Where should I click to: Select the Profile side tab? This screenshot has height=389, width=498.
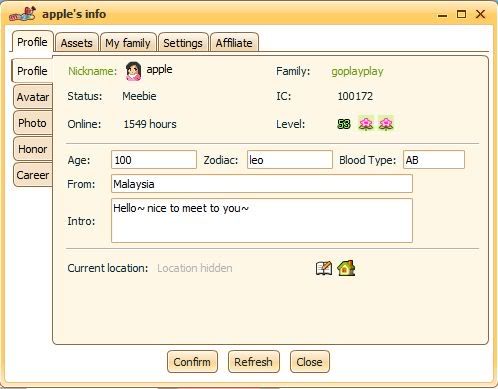32,71
